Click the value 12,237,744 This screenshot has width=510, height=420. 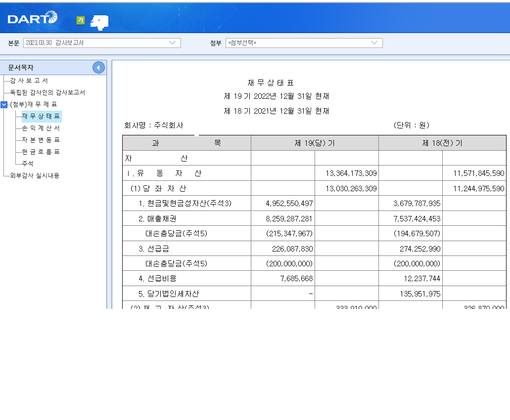pyautogui.click(x=422, y=278)
